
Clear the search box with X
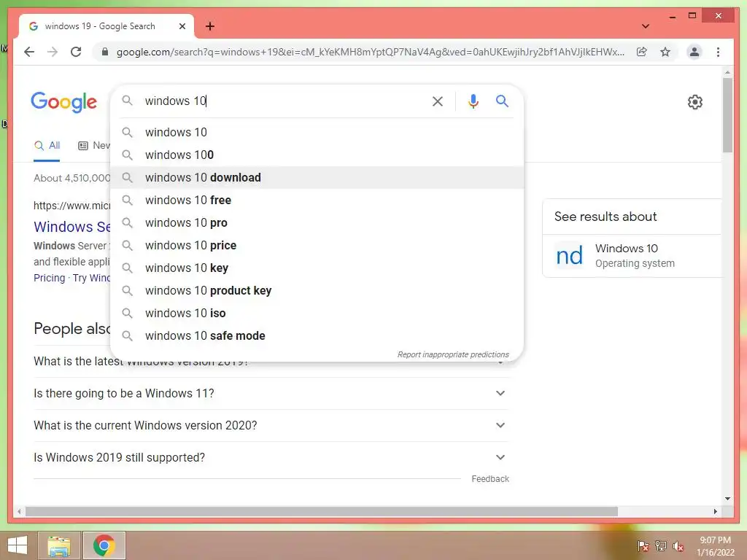(x=438, y=101)
